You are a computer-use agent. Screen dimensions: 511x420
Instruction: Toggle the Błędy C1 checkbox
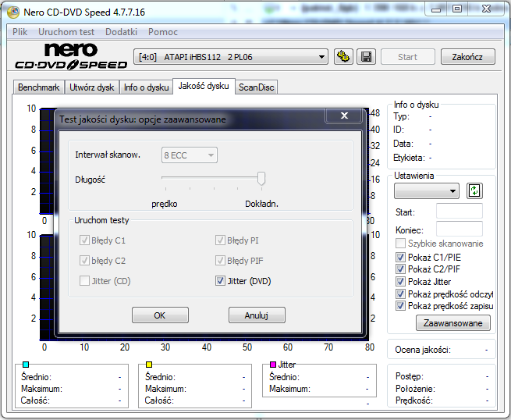click(x=84, y=240)
